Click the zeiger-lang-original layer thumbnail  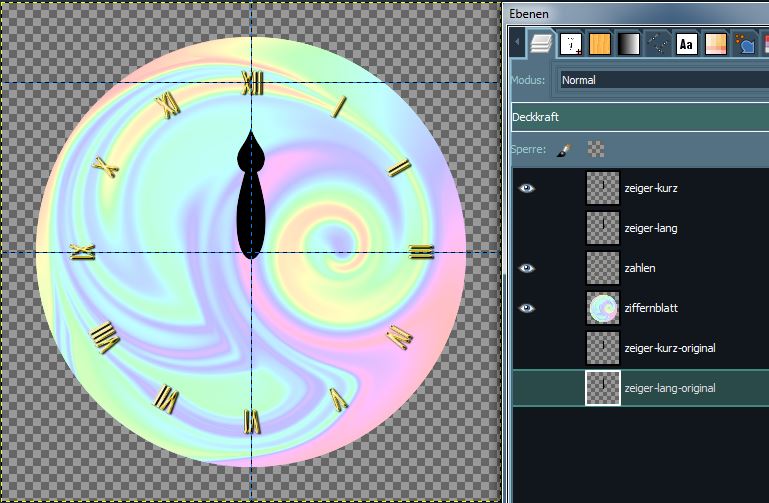[x=603, y=388]
